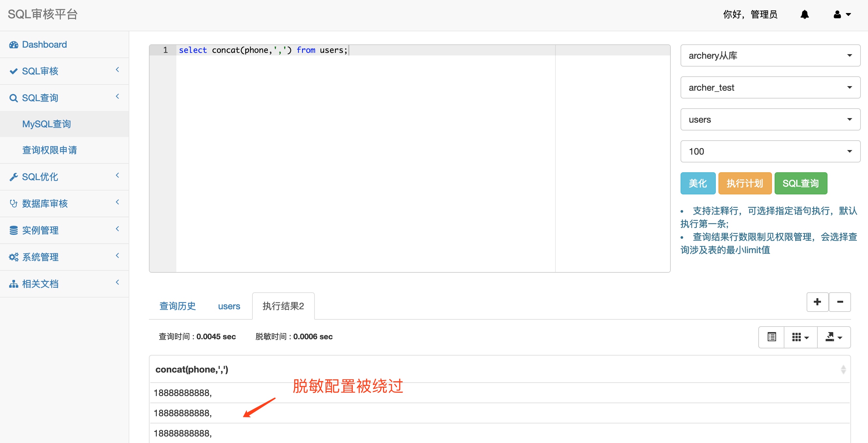
Task: Click the plus add tab button
Action: tap(817, 302)
